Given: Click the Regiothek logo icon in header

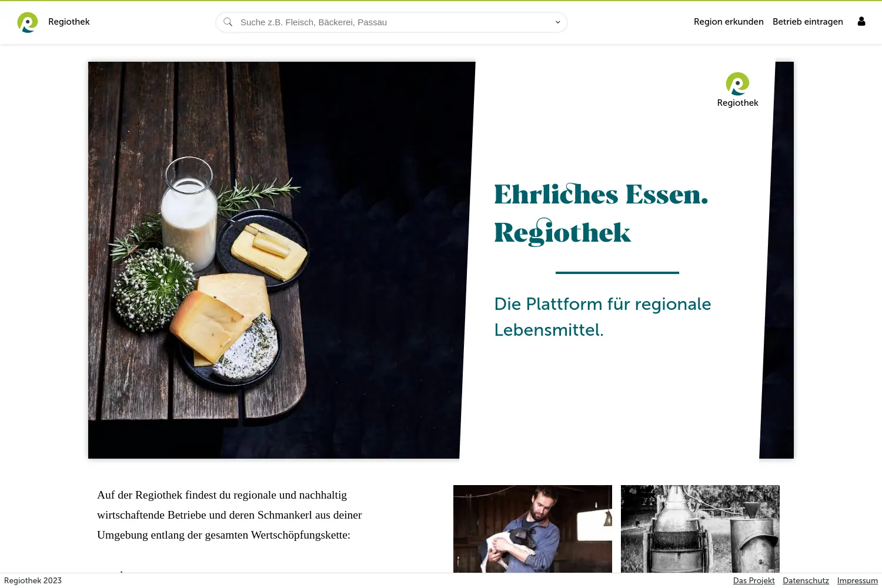Looking at the screenshot, I should pyautogui.click(x=28, y=22).
